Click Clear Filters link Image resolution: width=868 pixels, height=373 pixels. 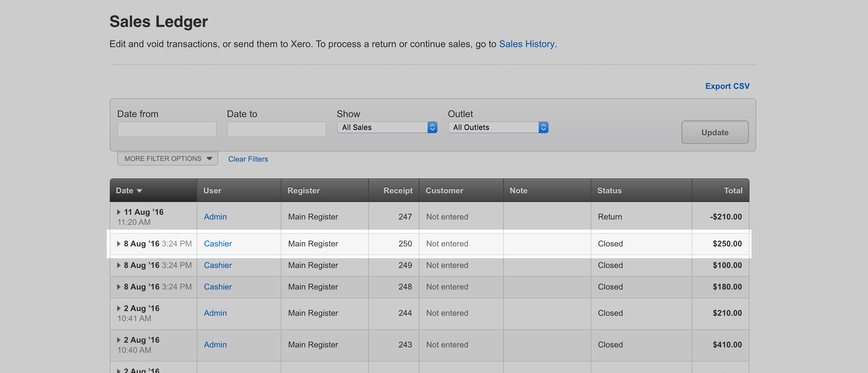(248, 159)
